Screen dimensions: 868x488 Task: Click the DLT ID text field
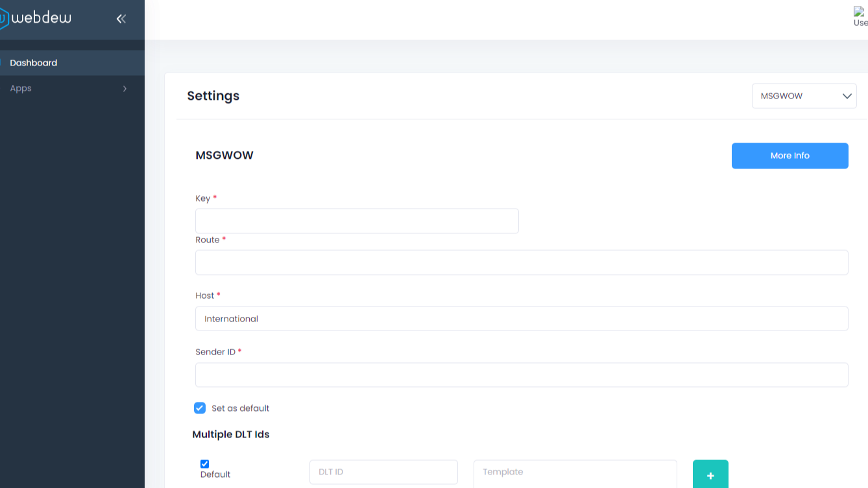[383, 472]
